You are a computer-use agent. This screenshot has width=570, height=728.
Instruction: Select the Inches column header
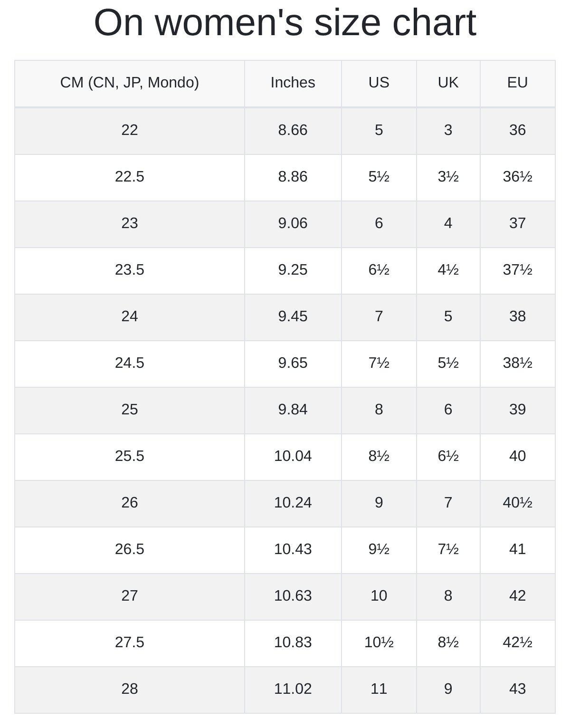point(293,83)
